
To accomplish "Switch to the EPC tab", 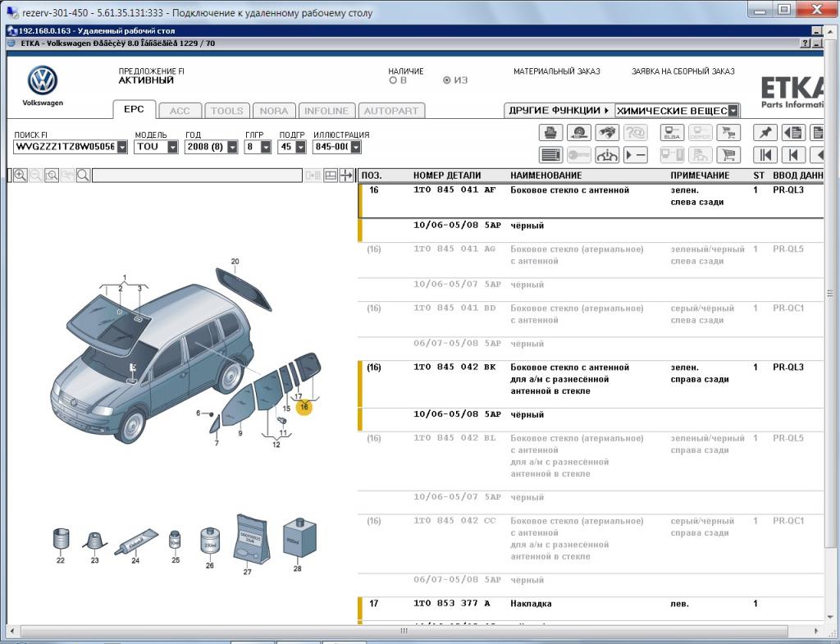I will [134, 109].
